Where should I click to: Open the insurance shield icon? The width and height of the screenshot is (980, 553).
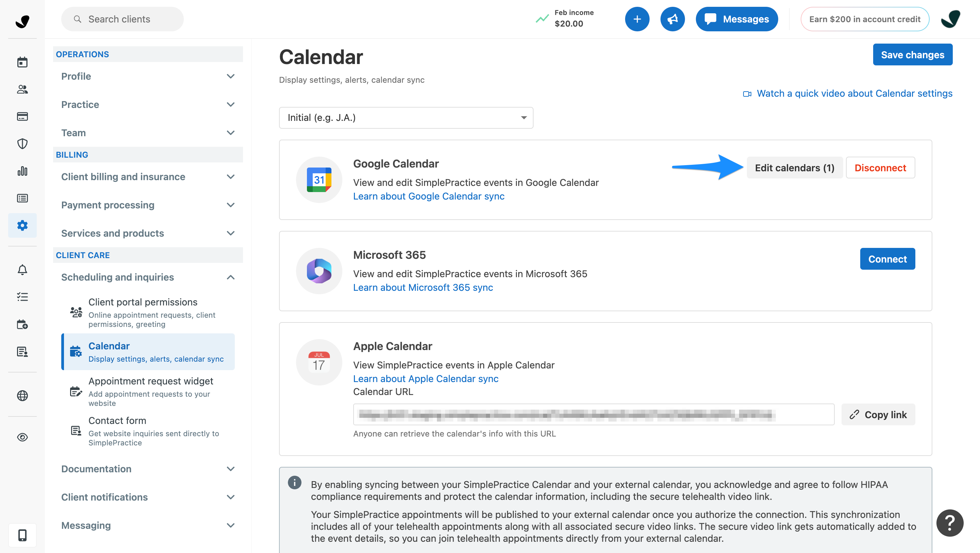pyautogui.click(x=22, y=144)
